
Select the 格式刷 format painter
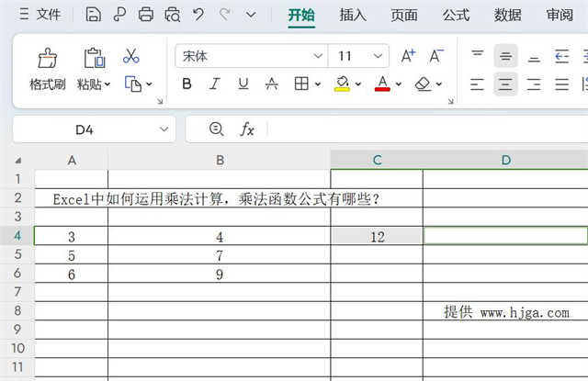coord(47,69)
